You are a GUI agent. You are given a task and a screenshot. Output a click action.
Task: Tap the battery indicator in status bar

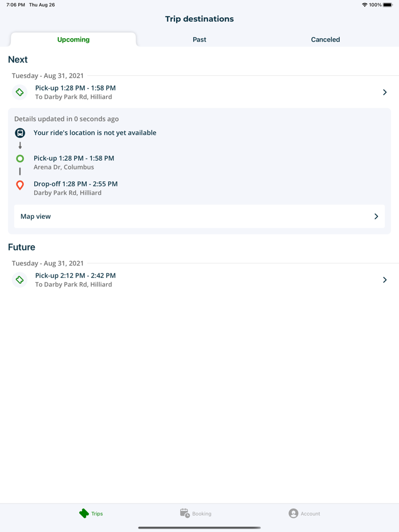click(388, 5)
